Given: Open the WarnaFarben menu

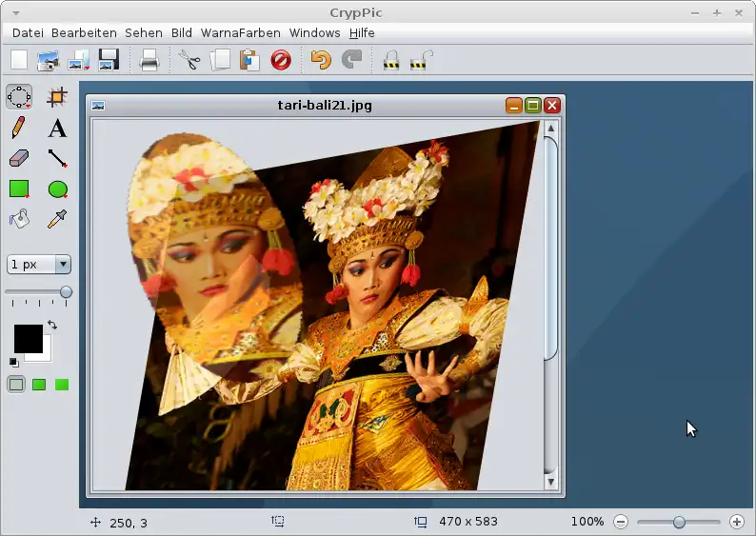Looking at the screenshot, I should 241,32.
